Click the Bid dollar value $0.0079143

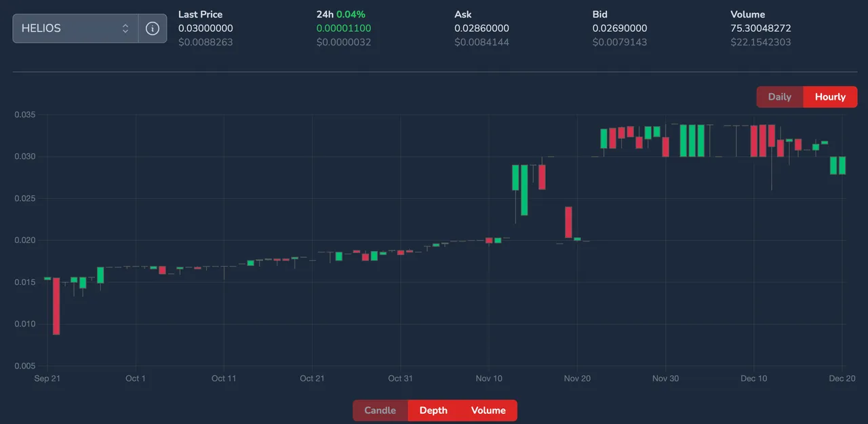620,42
